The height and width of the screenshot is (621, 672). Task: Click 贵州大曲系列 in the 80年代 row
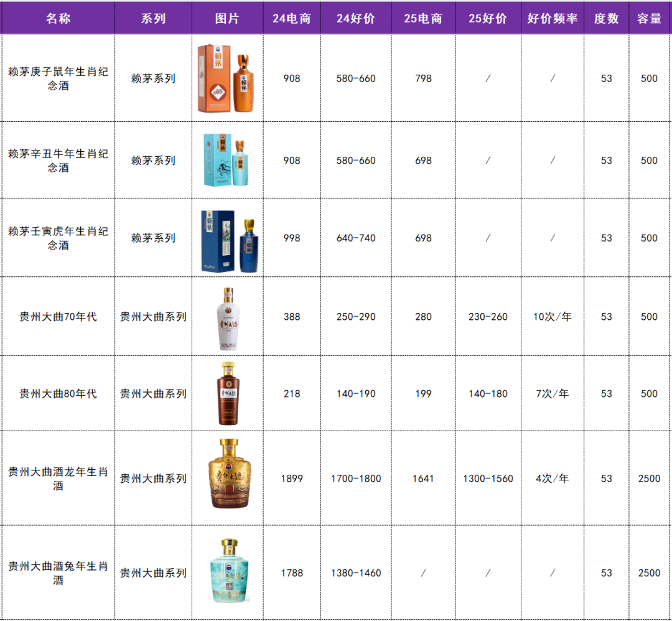(153, 393)
